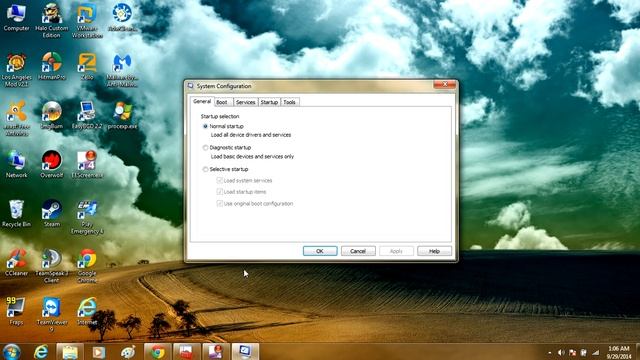Open procexp.exe on the desktop
Viewport: 640px width, 360px height.
(x=122, y=115)
